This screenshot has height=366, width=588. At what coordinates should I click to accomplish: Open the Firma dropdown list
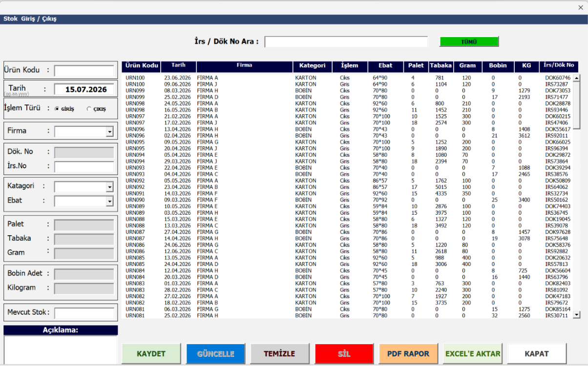tap(109, 132)
